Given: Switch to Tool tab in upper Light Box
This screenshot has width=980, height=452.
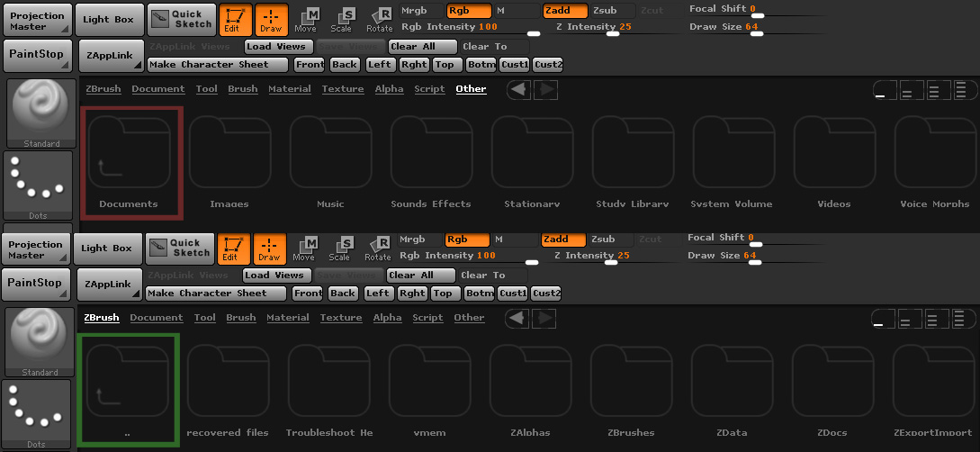Looking at the screenshot, I should click(x=207, y=89).
